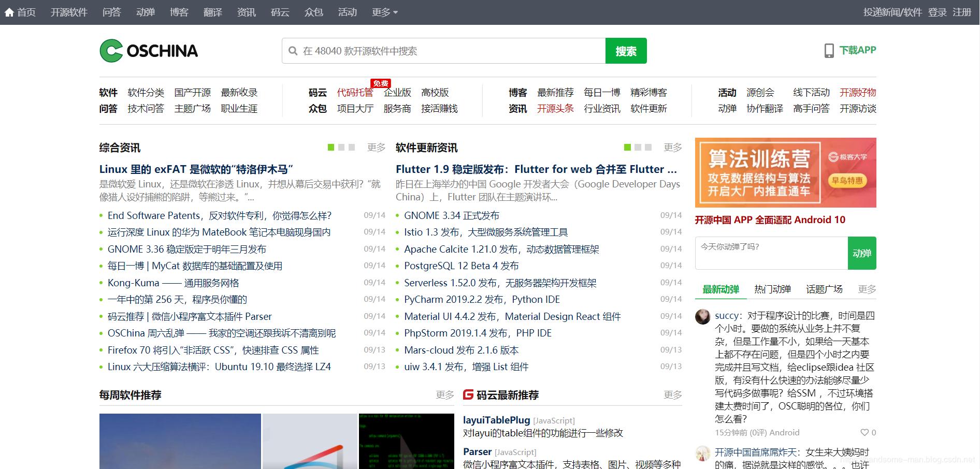Expand the 更多 dropdown in the top navigation
Viewport: 980px width, 469px height.
pyautogui.click(x=383, y=12)
